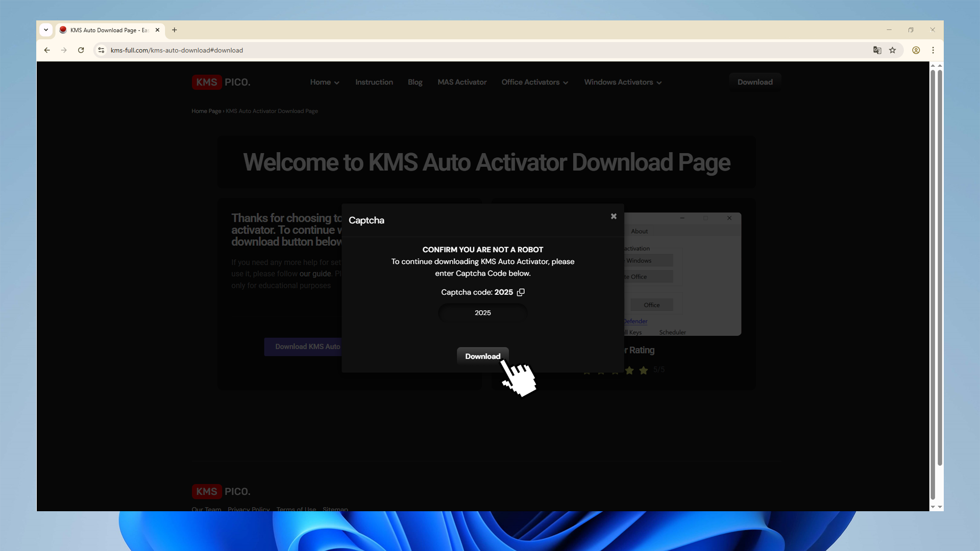Click the browser reload icon
The width and height of the screenshot is (980, 551).
click(x=81, y=50)
